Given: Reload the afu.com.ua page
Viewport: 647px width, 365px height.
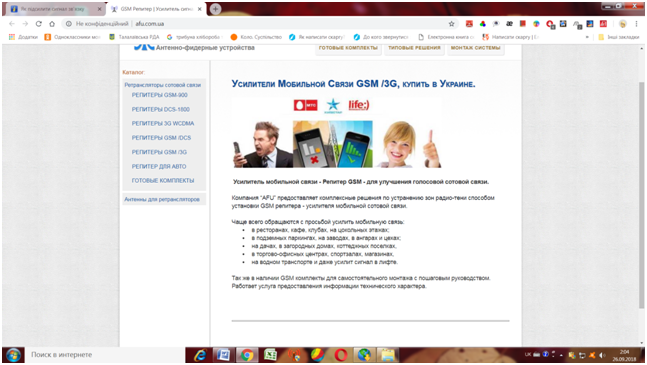Looking at the screenshot, I should [x=38, y=24].
